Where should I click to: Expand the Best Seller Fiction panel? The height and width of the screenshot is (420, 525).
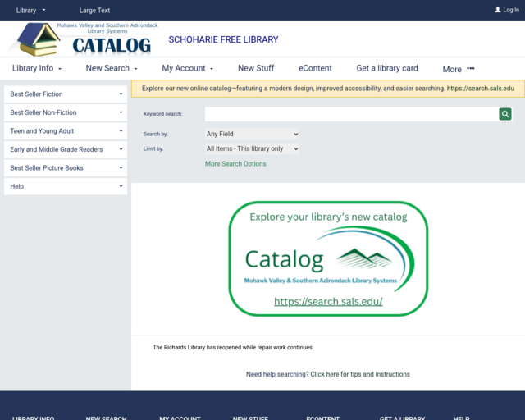click(x=66, y=94)
